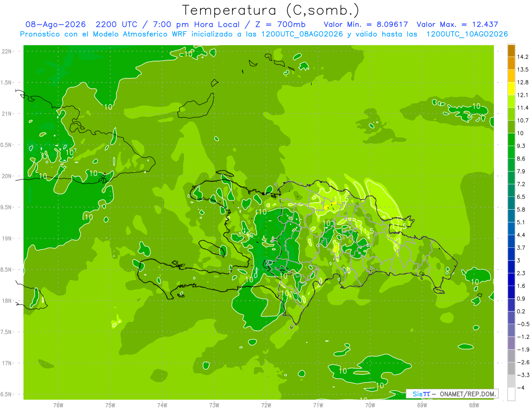
Task: Click the '14.2' color bar value
Action: (x=523, y=57)
